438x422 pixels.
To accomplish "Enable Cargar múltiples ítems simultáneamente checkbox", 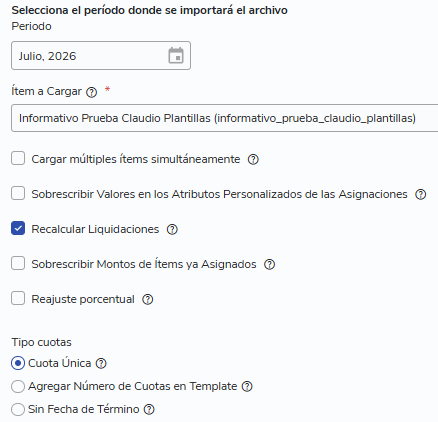I will [18, 158].
